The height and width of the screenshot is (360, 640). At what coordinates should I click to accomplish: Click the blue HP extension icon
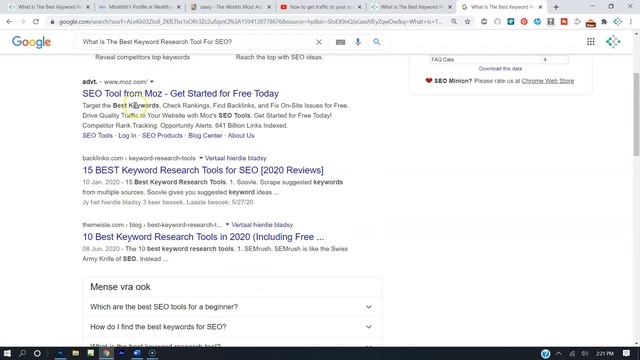537,22
